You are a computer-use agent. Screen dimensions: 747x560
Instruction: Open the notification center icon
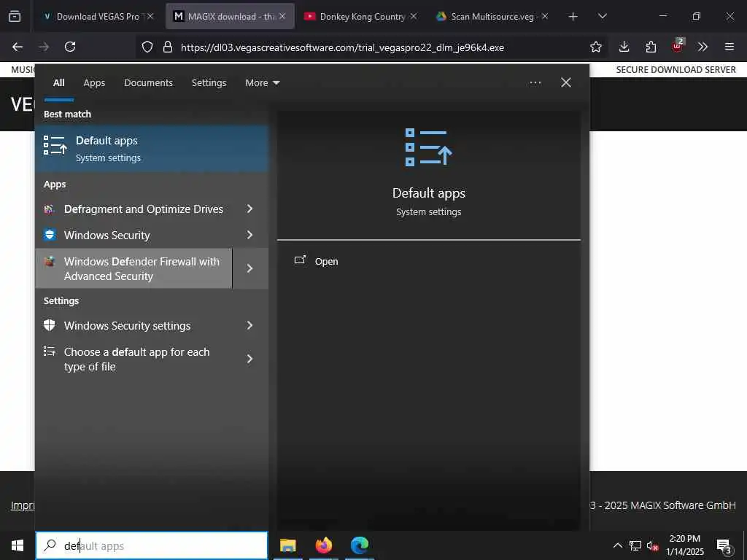[724, 545]
